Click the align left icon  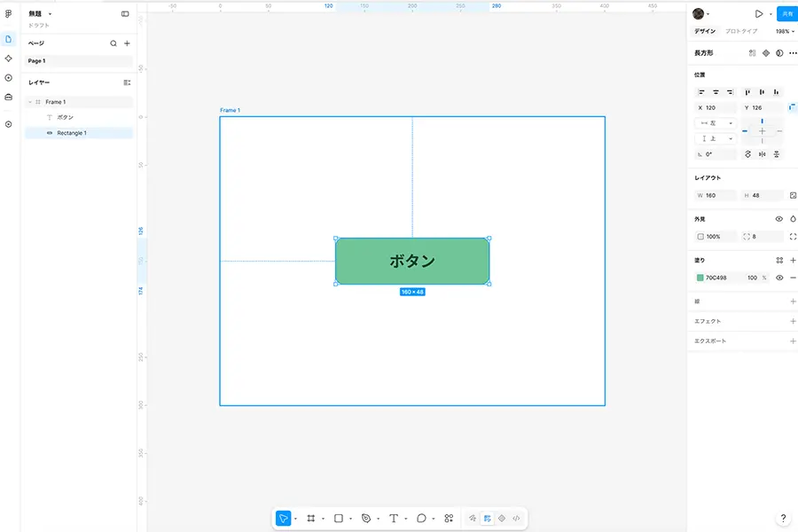(701, 92)
